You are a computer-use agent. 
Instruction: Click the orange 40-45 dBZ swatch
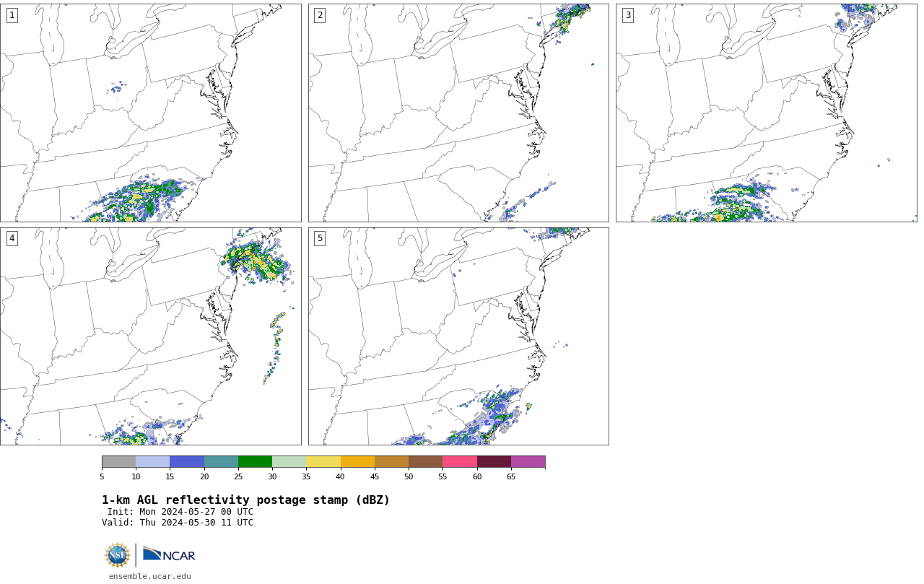point(357,462)
